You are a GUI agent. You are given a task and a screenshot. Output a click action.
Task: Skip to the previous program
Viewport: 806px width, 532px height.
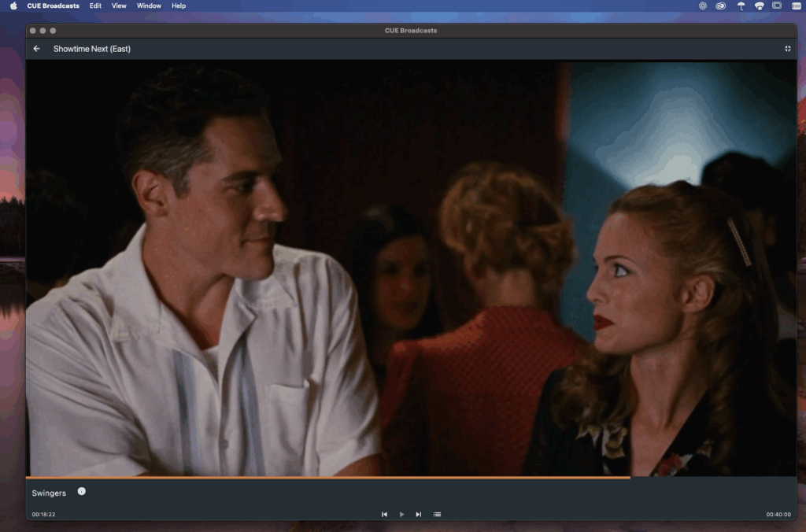coord(384,513)
